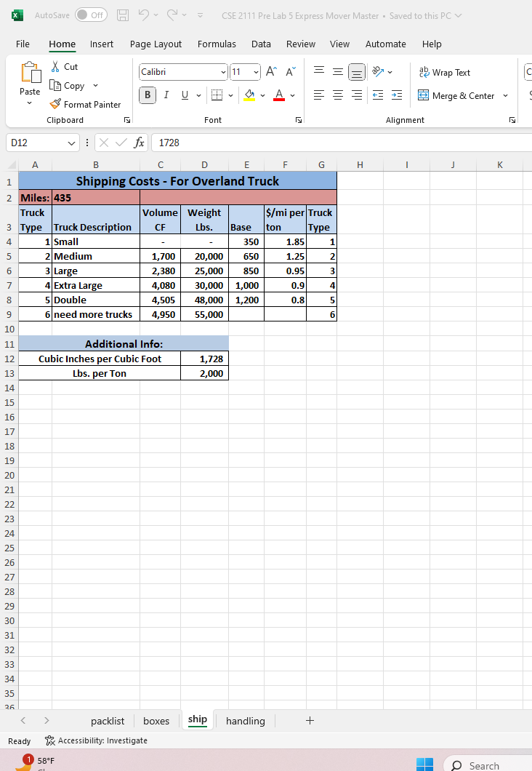Add a new sheet with plus icon

pos(310,720)
